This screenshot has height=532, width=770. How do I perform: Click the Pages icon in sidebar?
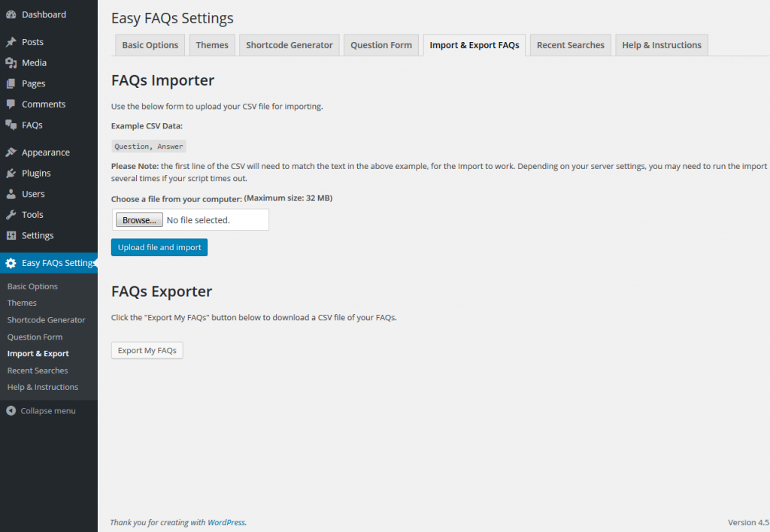[x=11, y=83]
